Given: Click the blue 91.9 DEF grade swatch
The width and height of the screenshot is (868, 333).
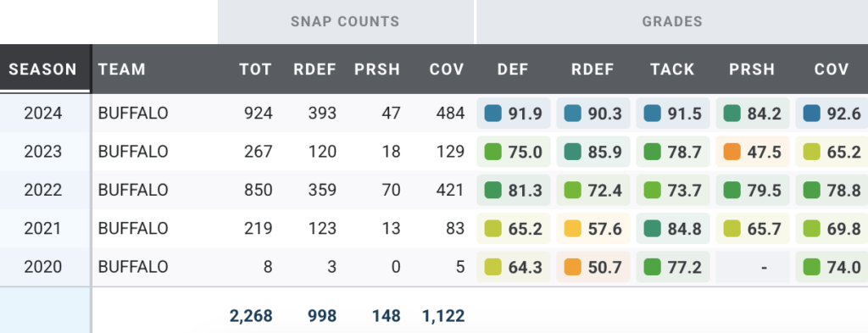Looking at the screenshot, I should pos(492,114).
